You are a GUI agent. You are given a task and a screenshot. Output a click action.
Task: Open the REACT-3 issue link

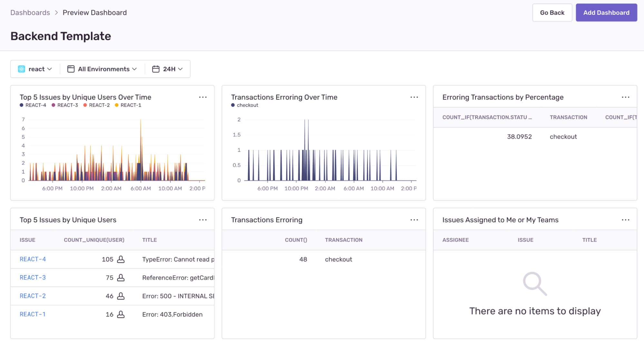coord(33,278)
